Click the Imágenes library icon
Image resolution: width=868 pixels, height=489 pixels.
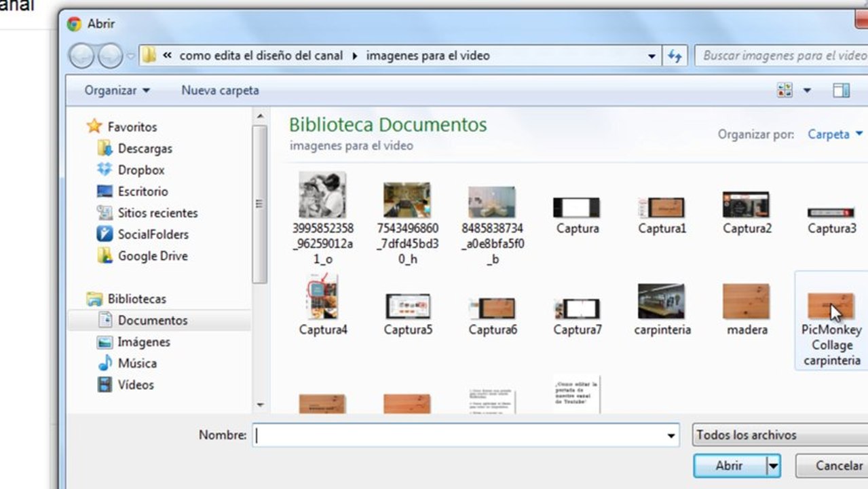(105, 342)
